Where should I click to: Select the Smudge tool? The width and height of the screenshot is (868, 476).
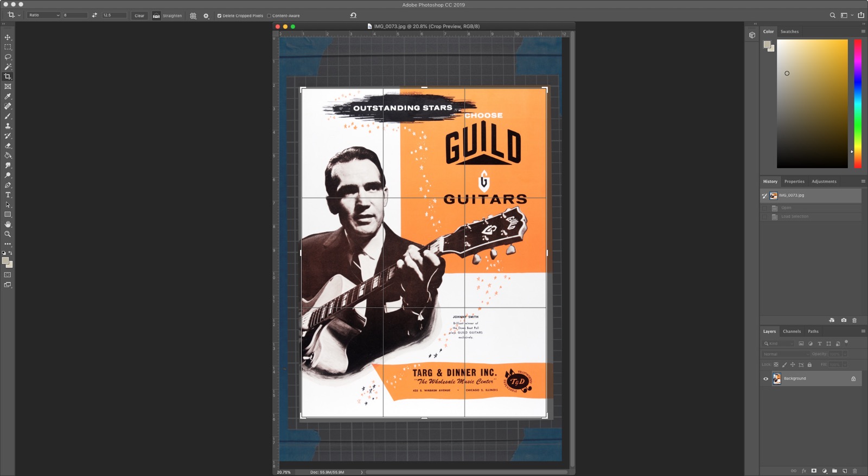pyautogui.click(x=8, y=165)
